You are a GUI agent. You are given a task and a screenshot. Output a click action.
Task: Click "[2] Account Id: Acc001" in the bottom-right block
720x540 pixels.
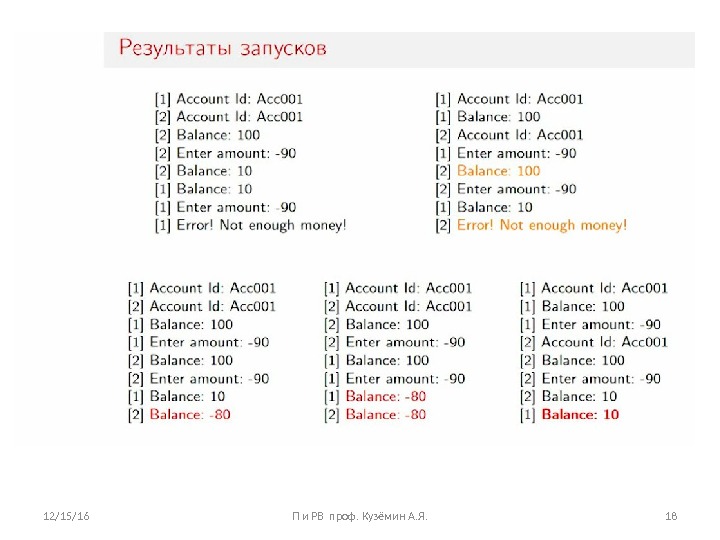pyautogui.click(x=594, y=342)
